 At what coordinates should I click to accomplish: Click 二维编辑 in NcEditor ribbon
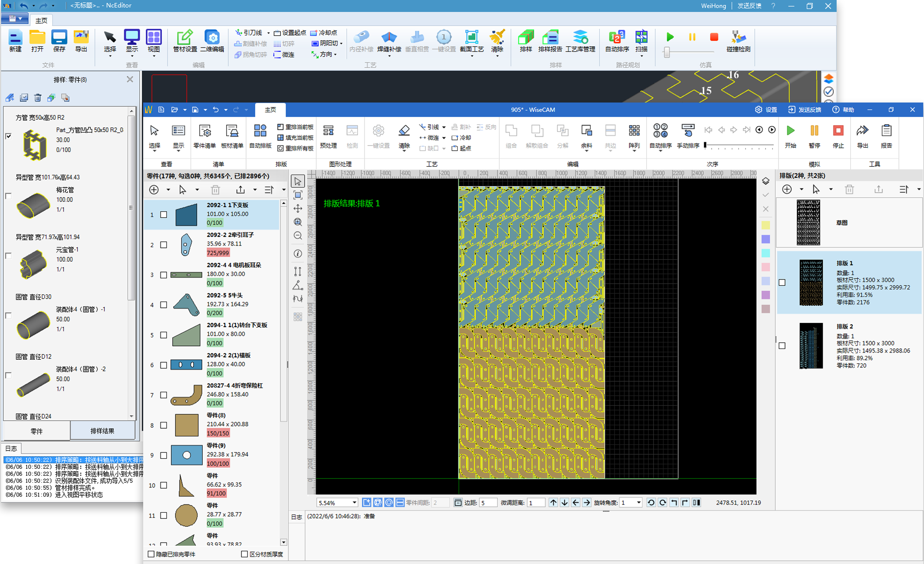point(212,41)
